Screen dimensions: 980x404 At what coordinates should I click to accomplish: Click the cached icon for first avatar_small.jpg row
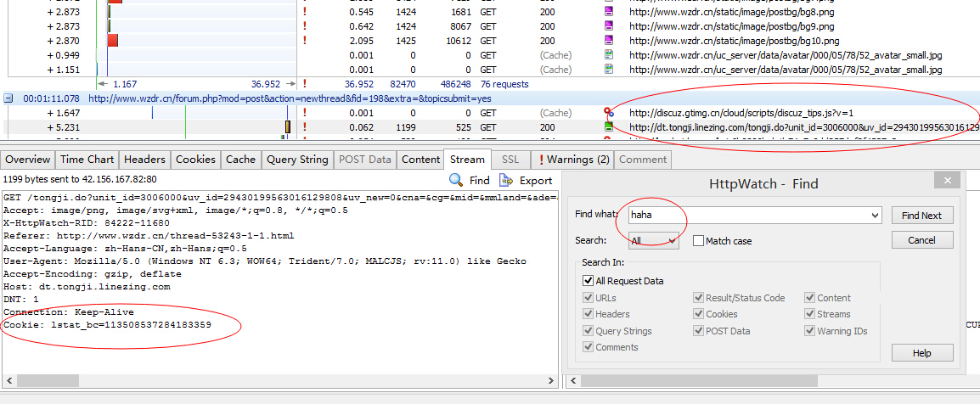tap(608, 55)
